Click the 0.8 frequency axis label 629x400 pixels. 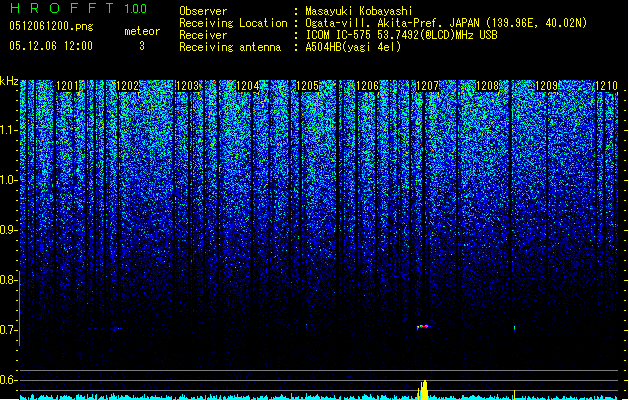point(8,280)
